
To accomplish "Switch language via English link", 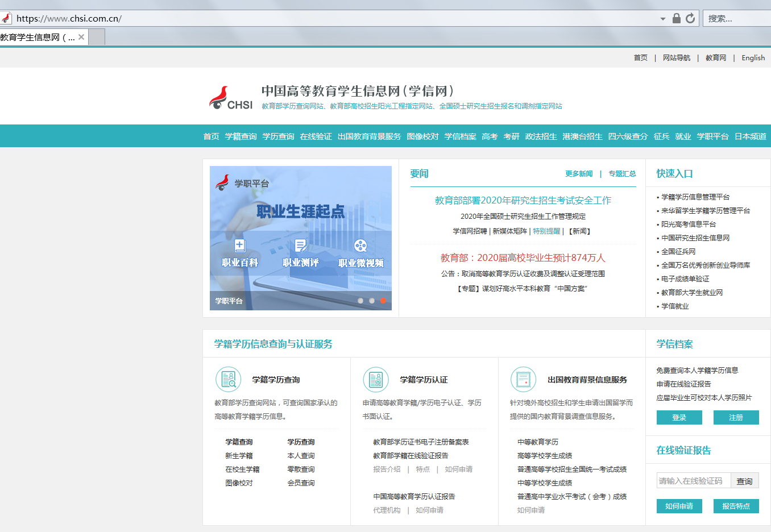I will [753, 58].
